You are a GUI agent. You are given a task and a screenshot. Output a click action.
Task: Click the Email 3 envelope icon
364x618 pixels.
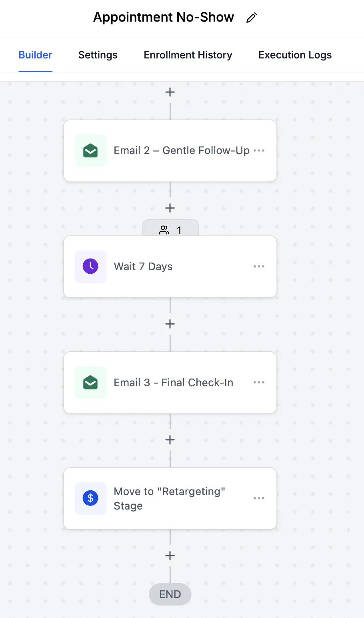point(90,382)
